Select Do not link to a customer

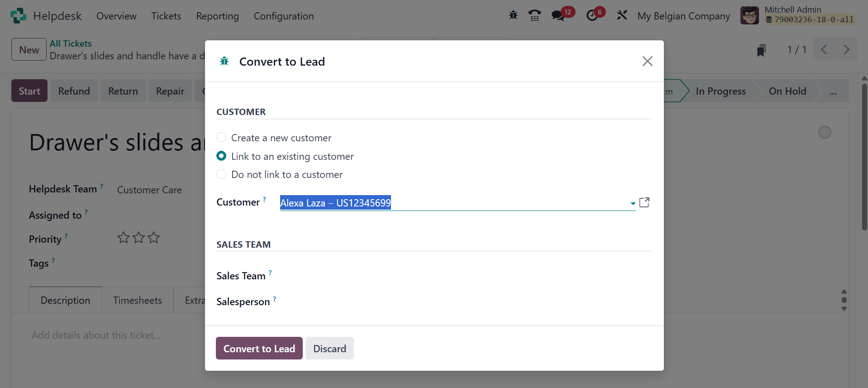[221, 174]
